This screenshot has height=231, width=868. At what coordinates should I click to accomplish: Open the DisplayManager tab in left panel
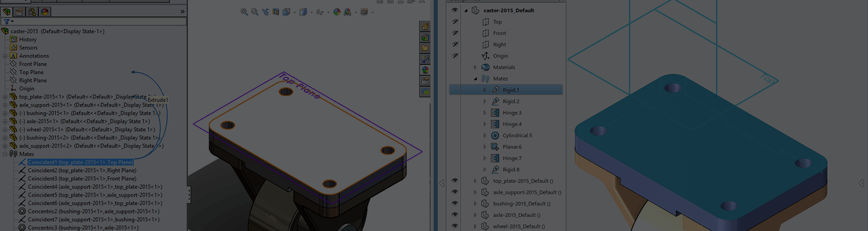(x=45, y=12)
